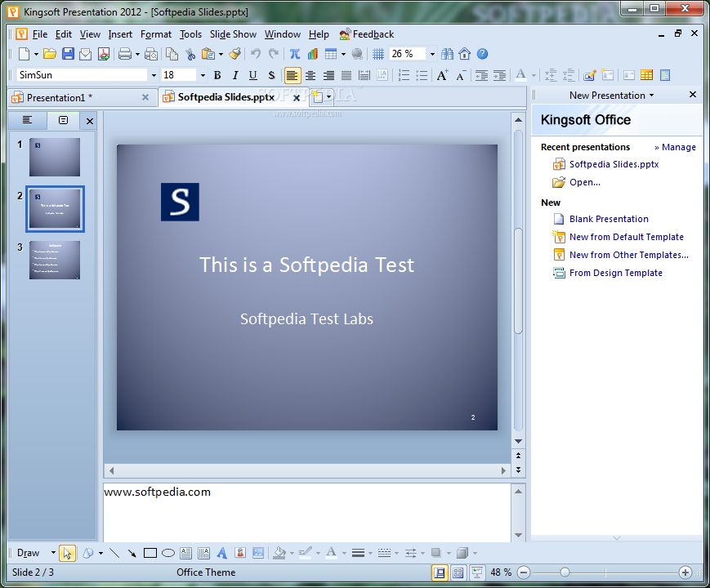
Task: Select slide 1 thumbnail
Action: coord(55,157)
